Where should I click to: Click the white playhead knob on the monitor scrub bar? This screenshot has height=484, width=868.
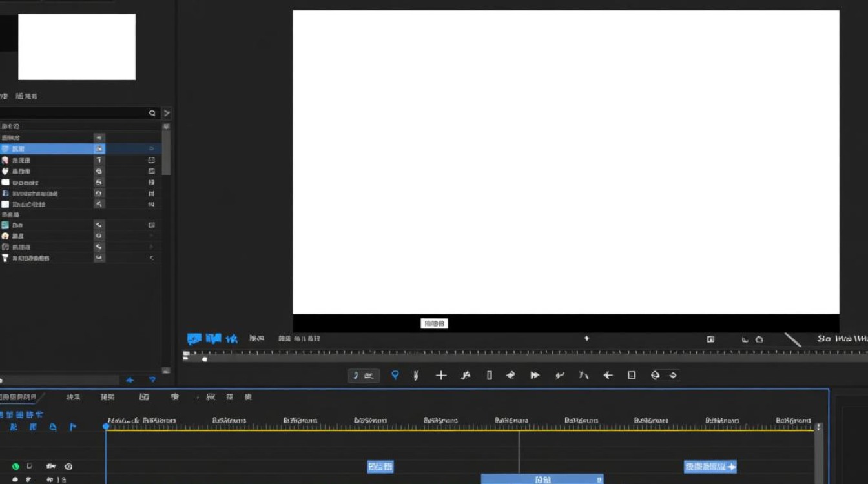[205, 359]
